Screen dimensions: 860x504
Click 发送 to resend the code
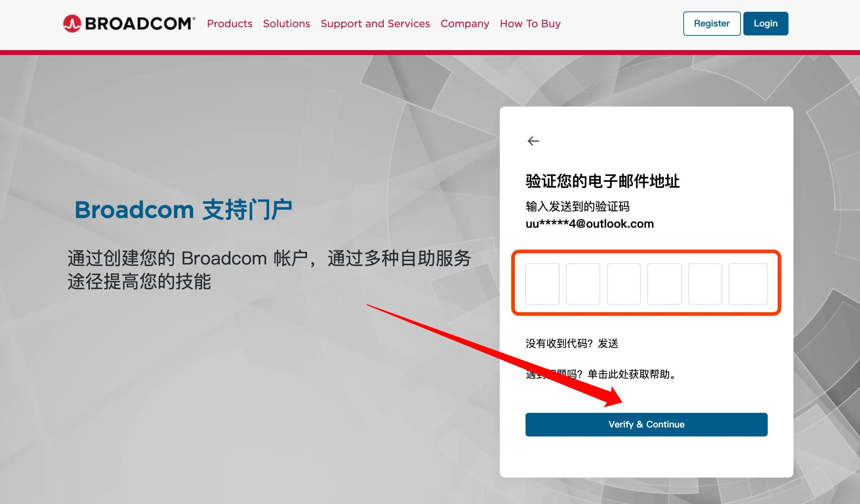click(608, 344)
